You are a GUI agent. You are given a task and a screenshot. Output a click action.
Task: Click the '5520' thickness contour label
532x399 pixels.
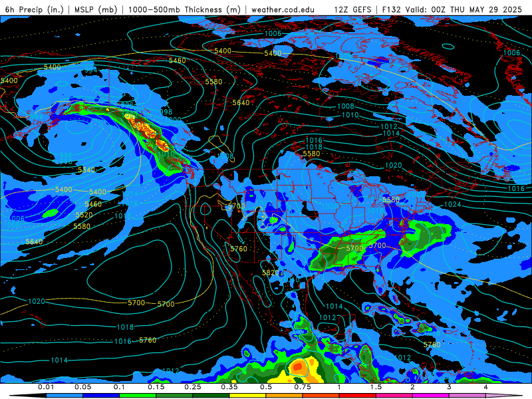84,215
